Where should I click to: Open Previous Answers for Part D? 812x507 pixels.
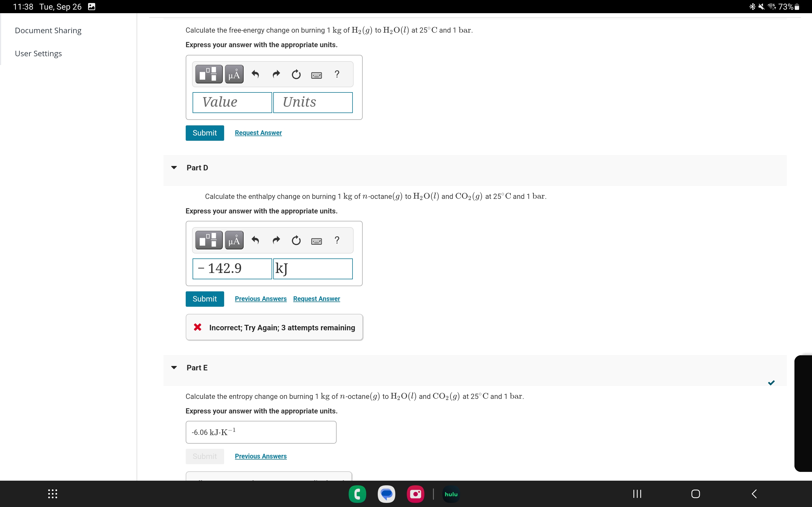tap(261, 298)
